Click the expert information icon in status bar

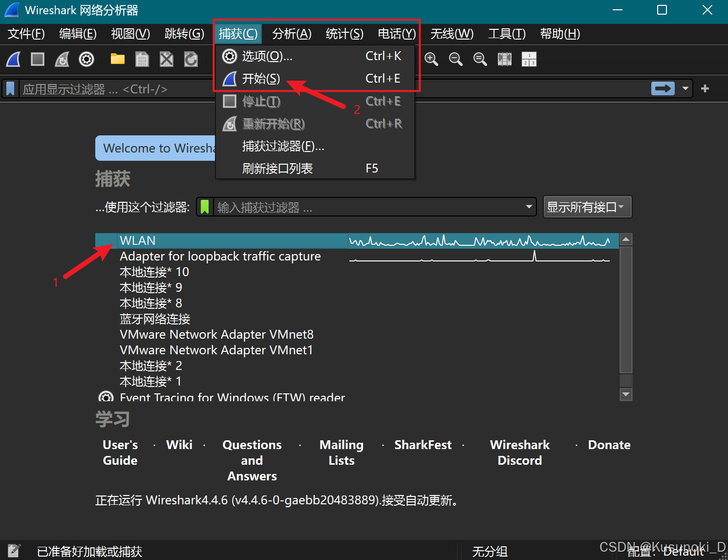point(13,551)
